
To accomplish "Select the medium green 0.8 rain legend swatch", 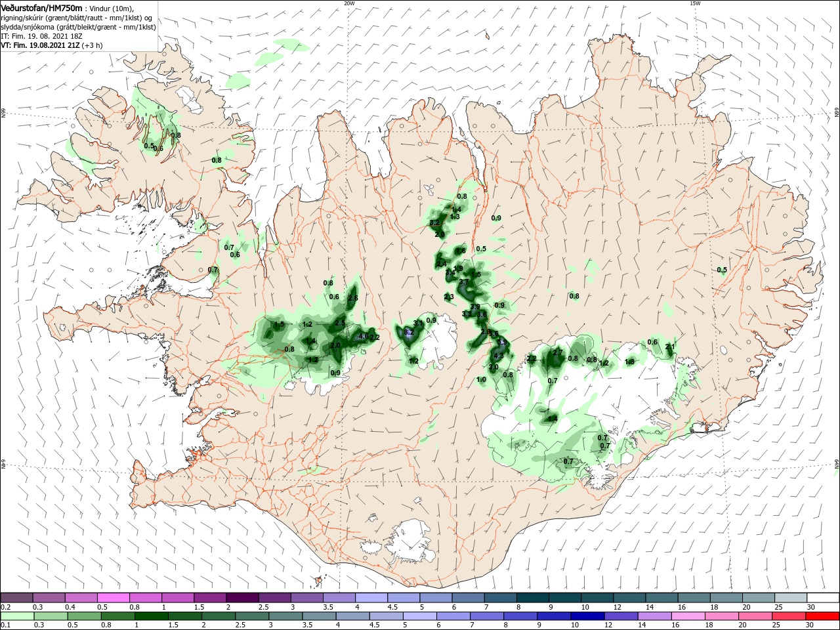I will (x=117, y=616).
